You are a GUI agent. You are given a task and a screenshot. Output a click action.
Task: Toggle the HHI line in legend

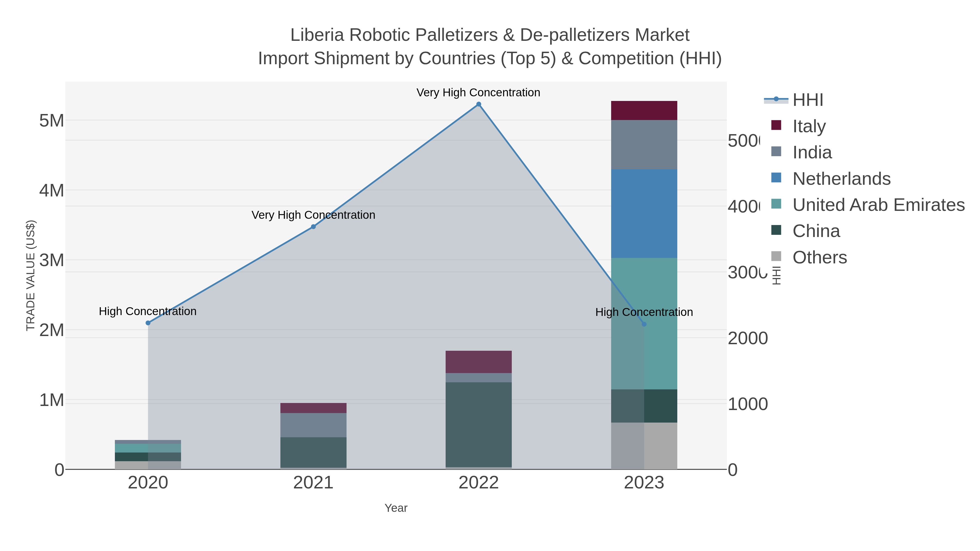pos(794,100)
